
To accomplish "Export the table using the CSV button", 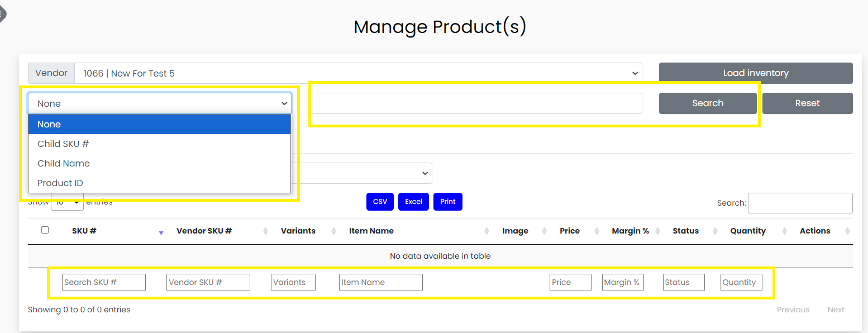I will [x=380, y=202].
